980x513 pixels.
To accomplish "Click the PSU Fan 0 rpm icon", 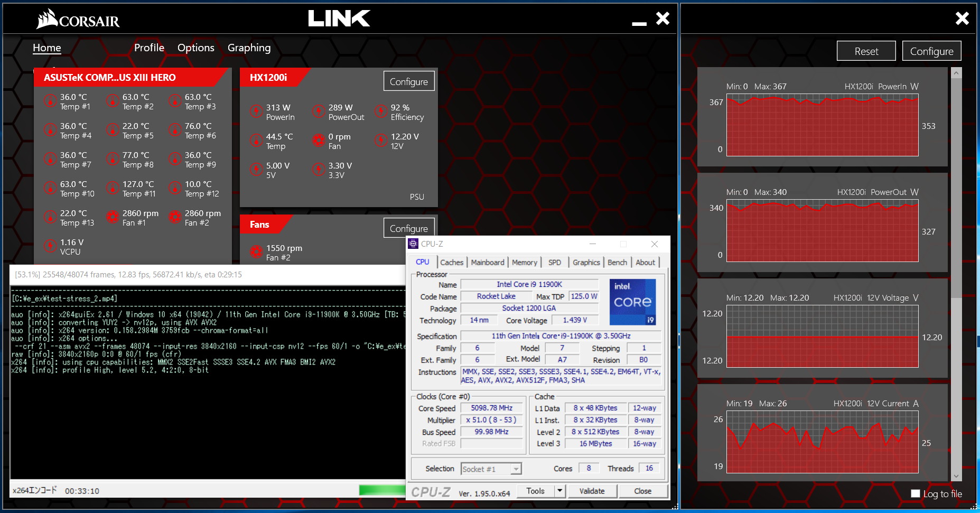I will (x=319, y=140).
